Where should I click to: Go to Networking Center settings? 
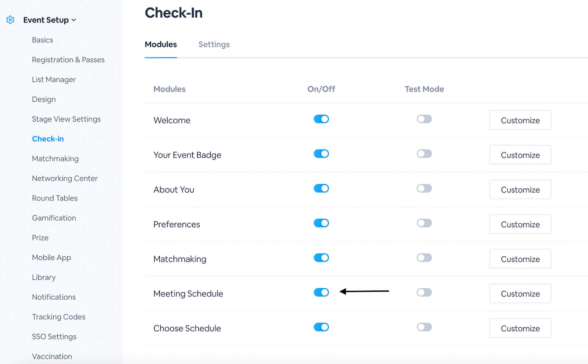tap(65, 179)
